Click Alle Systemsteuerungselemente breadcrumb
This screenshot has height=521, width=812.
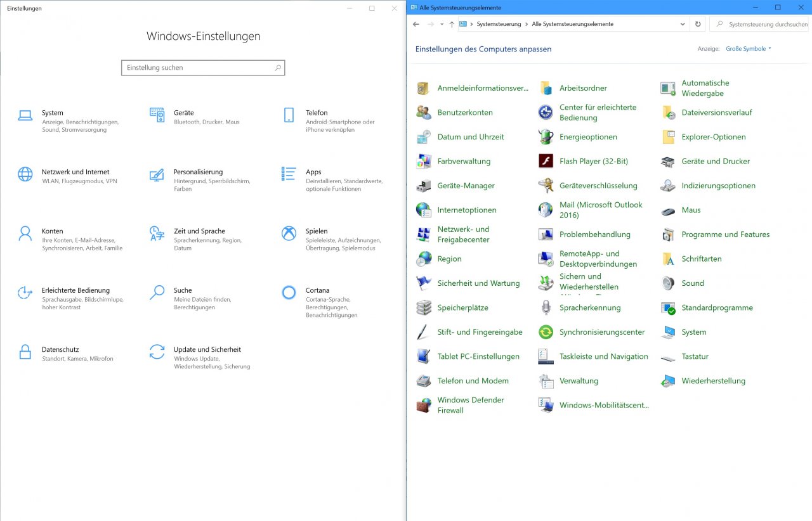(572, 24)
